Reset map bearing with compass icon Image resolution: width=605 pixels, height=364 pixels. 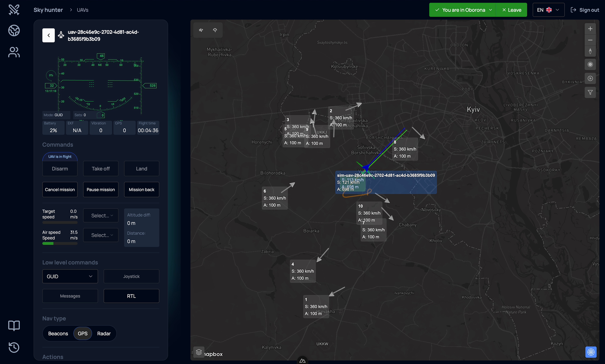(590, 51)
